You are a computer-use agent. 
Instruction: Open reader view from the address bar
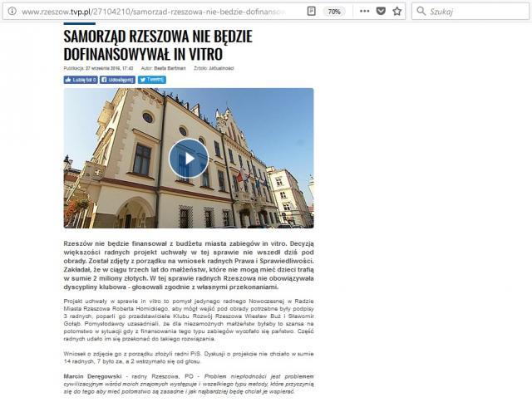311,12
